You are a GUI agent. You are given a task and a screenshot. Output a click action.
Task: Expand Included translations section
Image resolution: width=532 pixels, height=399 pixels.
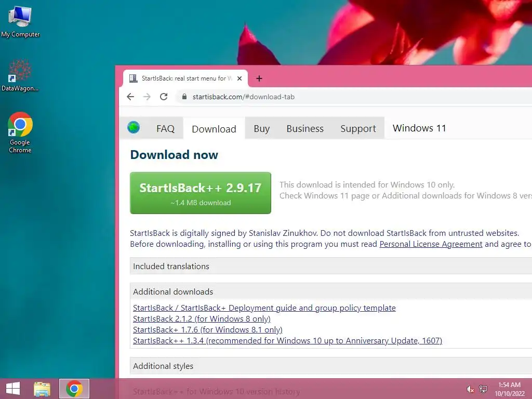[x=331, y=266]
